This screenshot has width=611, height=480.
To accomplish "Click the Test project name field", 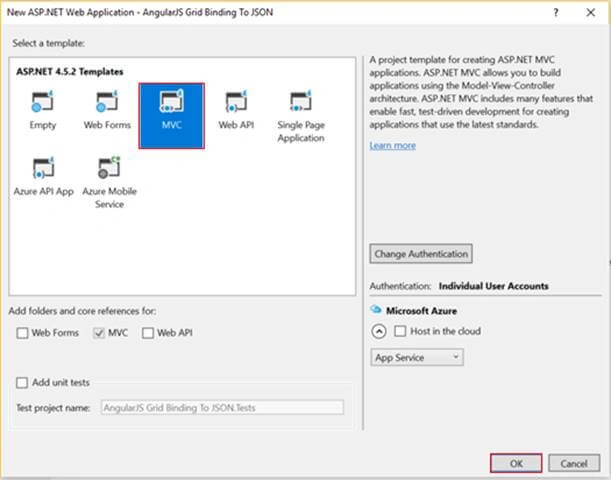I will pyautogui.click(x=222, y=408).
